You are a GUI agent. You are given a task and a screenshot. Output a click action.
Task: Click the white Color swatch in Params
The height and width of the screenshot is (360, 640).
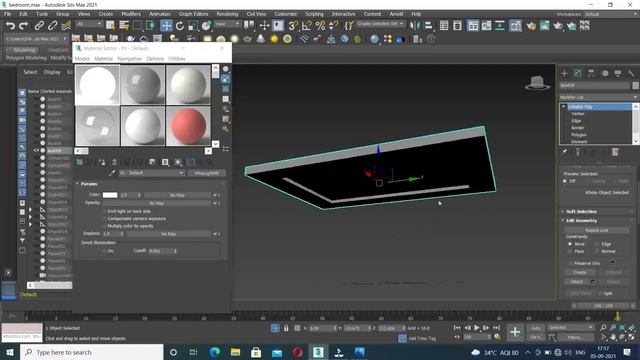110,195
